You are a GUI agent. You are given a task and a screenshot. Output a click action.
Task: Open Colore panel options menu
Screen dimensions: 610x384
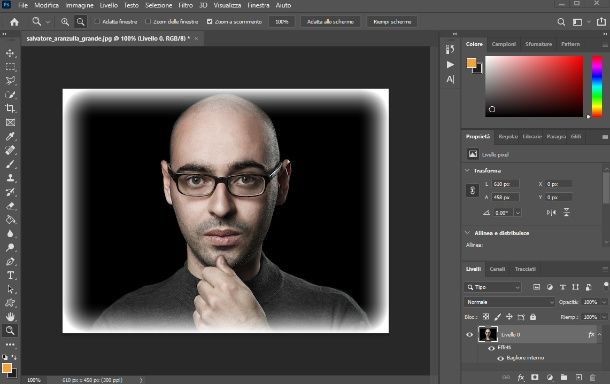click(x=605, y=45)
